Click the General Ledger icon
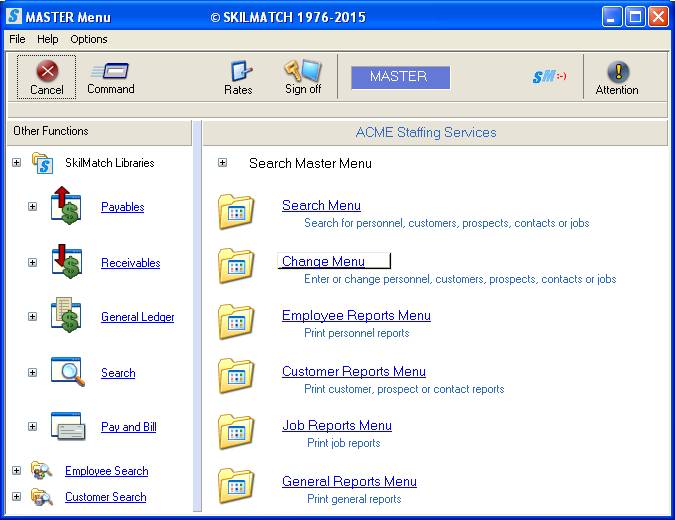 pyautogui.click(x=66, y=315)
